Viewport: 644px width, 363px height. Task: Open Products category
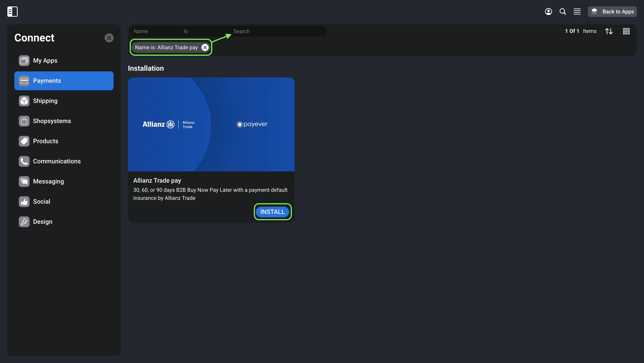coord(64,141)
